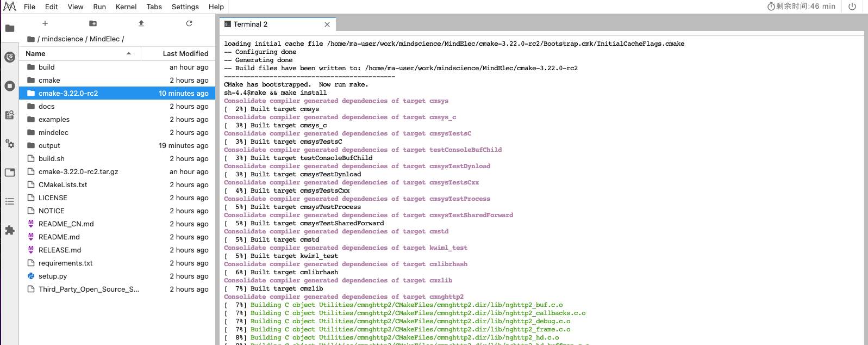The image size is (868, 345).
Task: Click the nghttp2_buf.c.o build line
Action: click(x=394, y=305)
